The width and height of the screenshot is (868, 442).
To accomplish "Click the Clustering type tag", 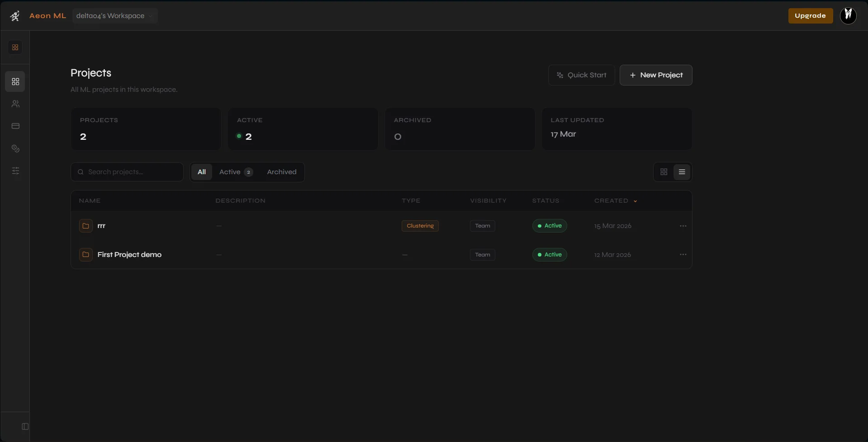I will 420,226.
